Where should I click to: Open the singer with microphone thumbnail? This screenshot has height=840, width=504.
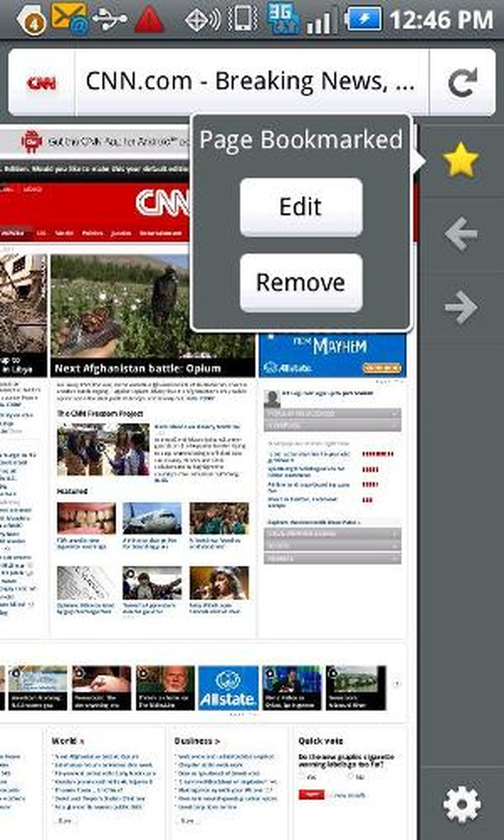click(219, 582)
